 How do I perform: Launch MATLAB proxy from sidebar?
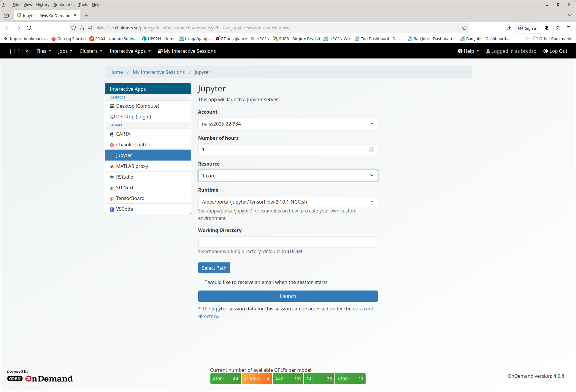coord(132,166)
